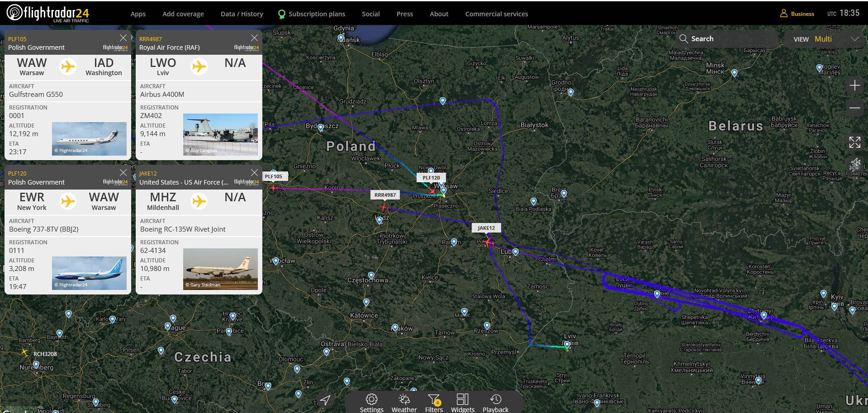Click the Grodno airport pin
The height and width of the screenshot is (413, 868).
click(x=571, y=92)
